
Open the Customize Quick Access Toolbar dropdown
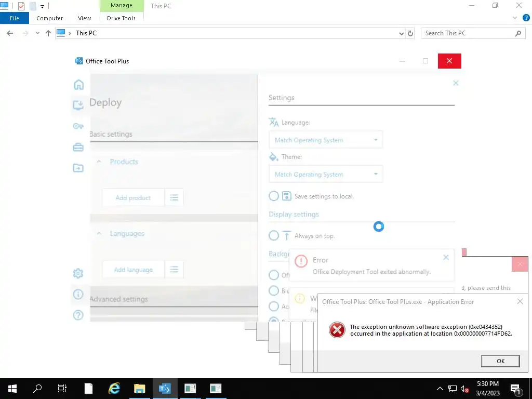point(42,6)
